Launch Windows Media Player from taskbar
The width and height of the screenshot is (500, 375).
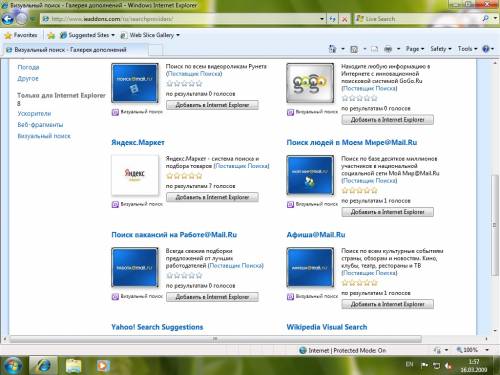[x=103, y=366]
